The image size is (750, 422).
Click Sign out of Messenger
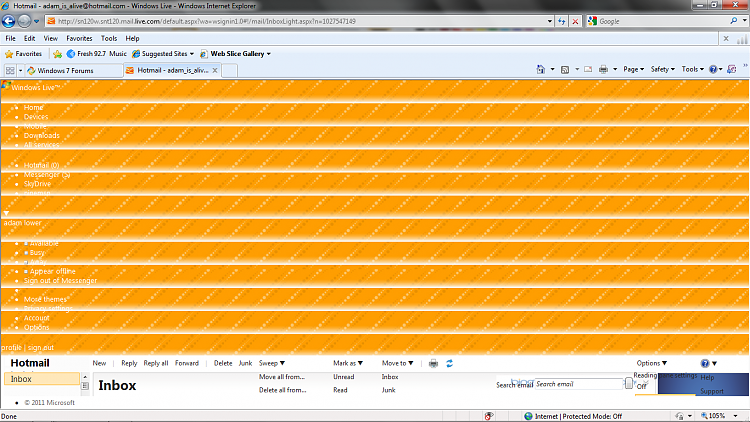click(x=60, y=280)
